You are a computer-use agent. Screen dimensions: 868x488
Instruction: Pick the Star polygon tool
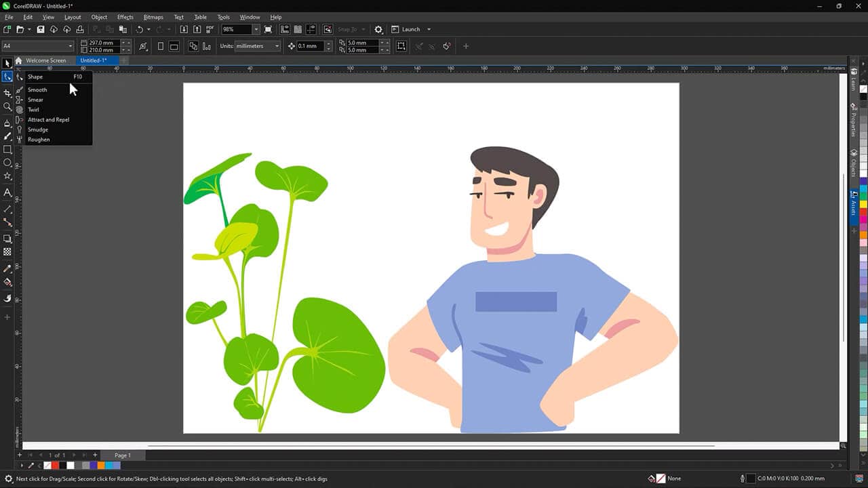pos(7,176)
